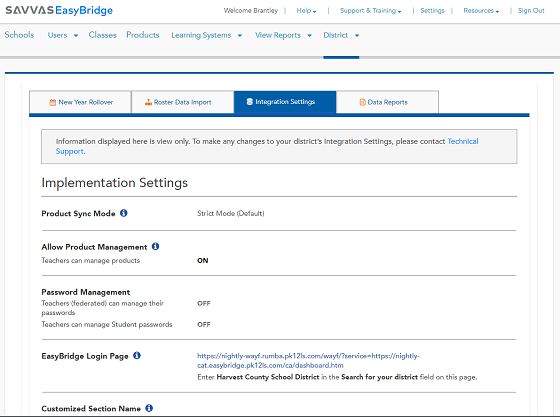Click calendar icon on New Year Rollover tab

click(52, 102)
